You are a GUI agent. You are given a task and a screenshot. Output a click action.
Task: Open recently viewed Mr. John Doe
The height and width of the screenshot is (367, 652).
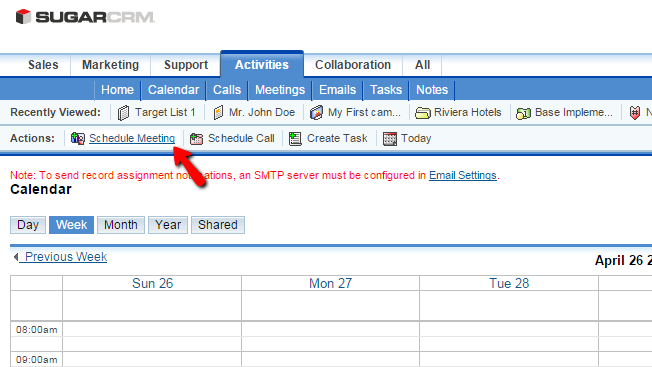coord(262,112)
